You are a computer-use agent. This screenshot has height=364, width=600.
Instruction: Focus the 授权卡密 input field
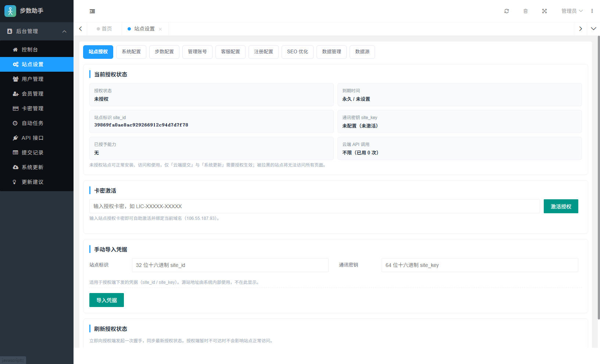314,206
